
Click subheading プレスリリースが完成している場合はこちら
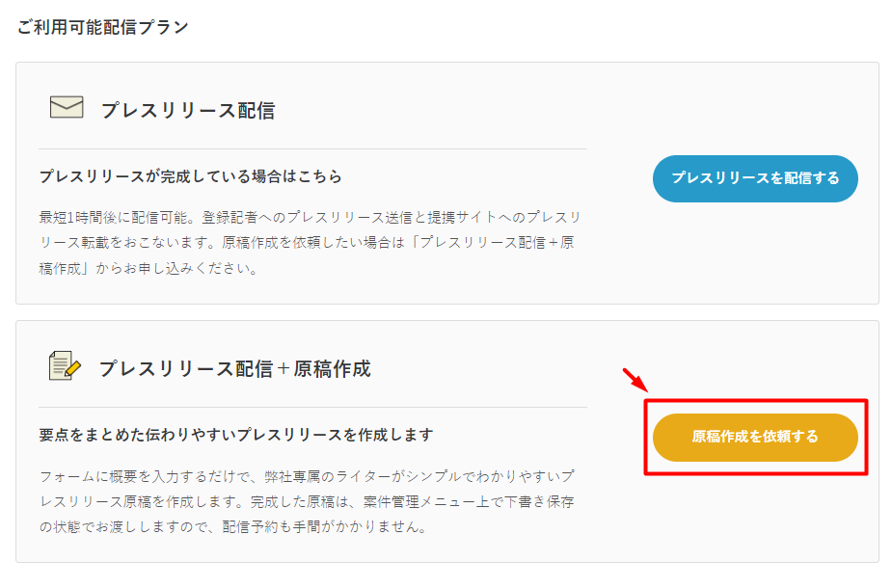191,176
